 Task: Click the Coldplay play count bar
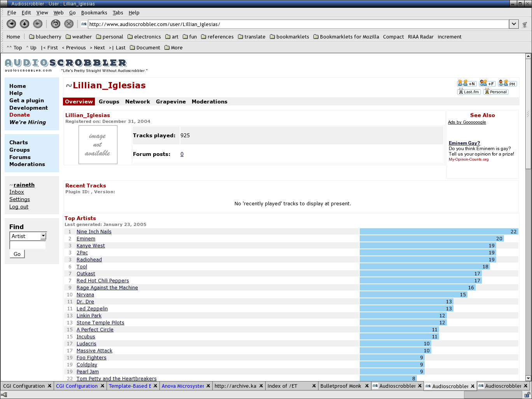click(392, 365)
